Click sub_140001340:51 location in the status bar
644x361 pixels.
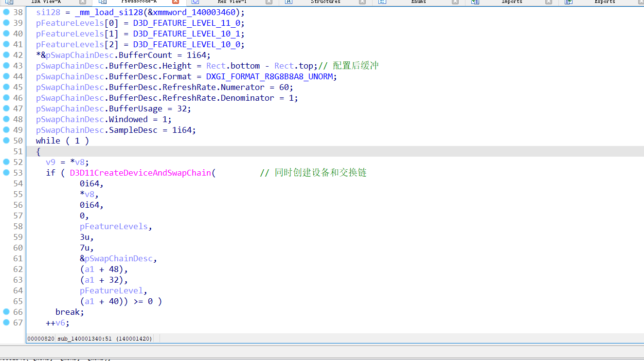(x=85, y=338)
